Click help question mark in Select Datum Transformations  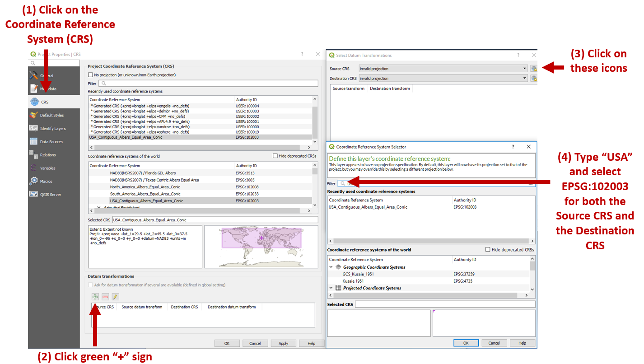coord(518,55)
